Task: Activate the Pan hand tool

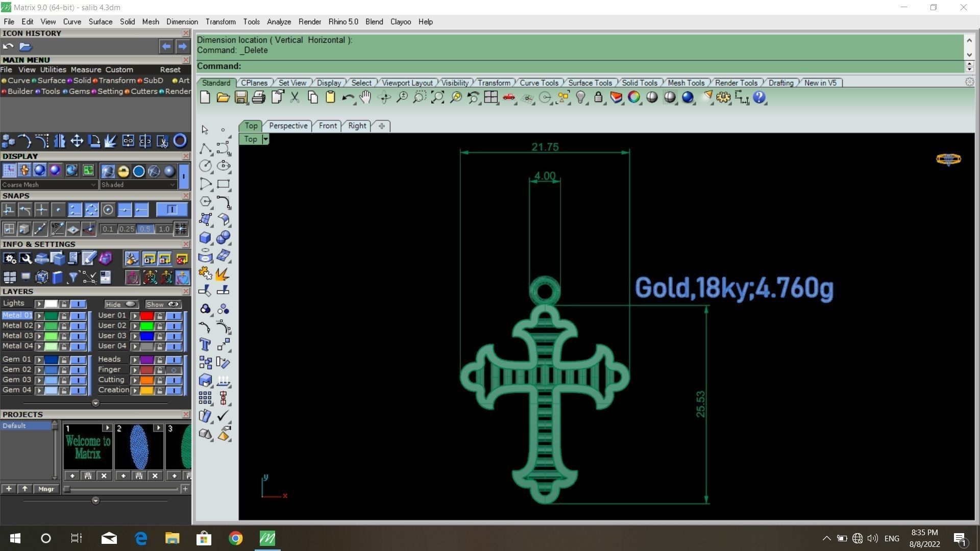Action: click(x=365, y=97)
